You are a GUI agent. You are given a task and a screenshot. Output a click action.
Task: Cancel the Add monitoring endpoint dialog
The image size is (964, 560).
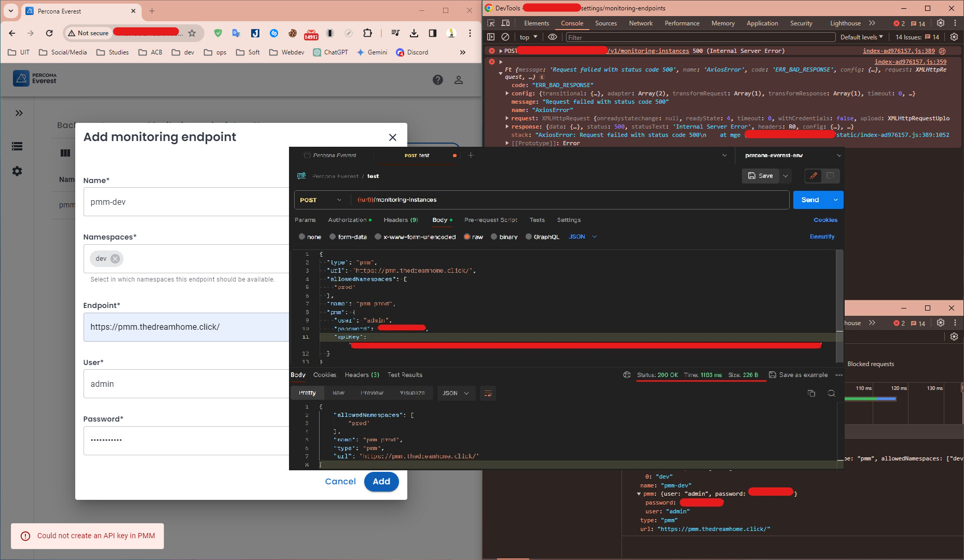pyautogui.click(x=340, y=482)
